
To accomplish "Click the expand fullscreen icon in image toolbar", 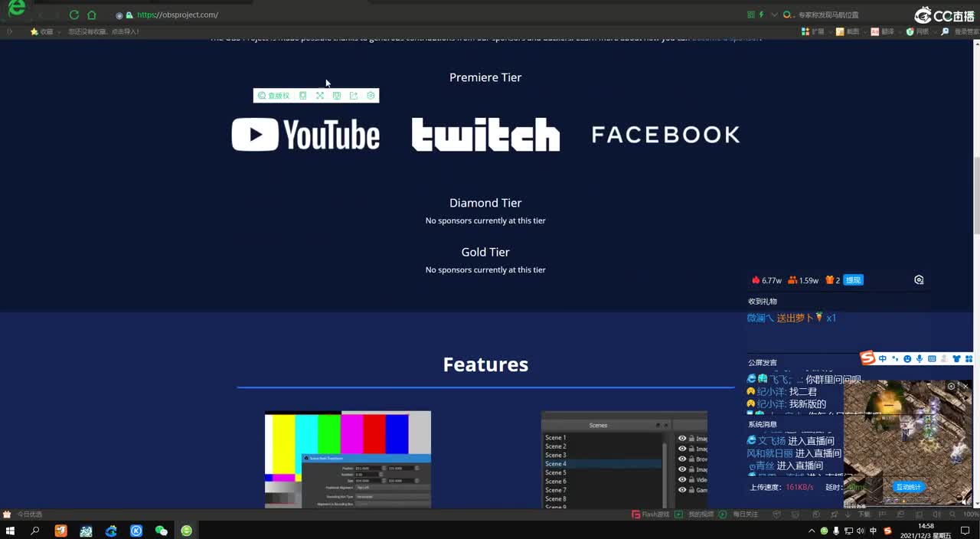I will (x=320, y=96).
